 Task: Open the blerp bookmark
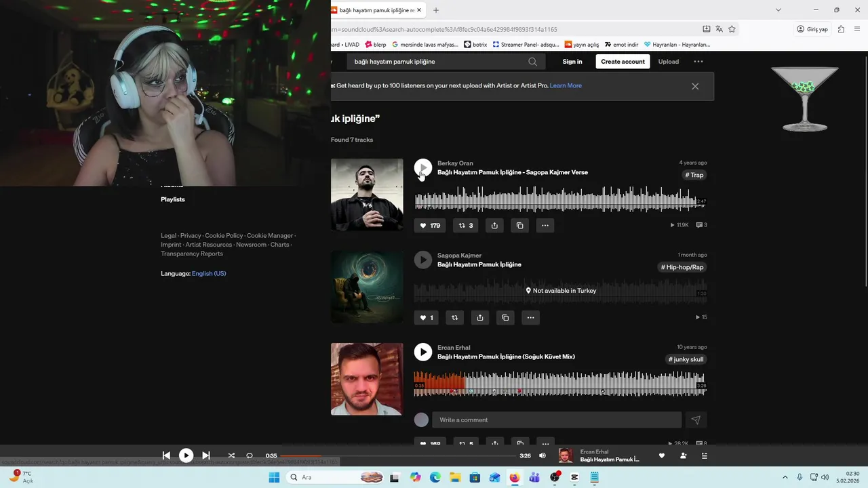[376, 45]
